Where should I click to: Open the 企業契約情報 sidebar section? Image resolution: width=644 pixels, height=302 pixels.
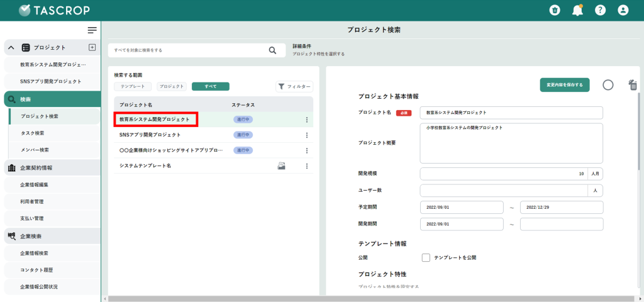pyautogui.click(x=52, y=167)
